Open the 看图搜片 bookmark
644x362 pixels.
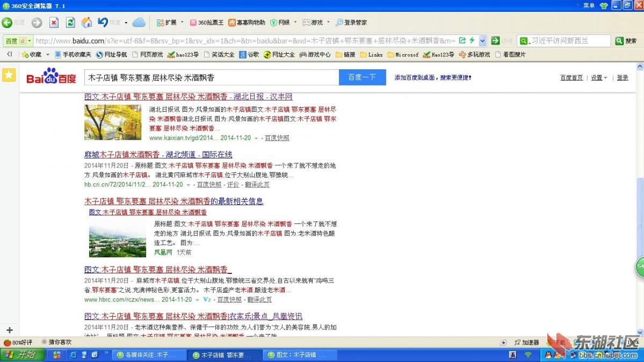pos(510,54)
